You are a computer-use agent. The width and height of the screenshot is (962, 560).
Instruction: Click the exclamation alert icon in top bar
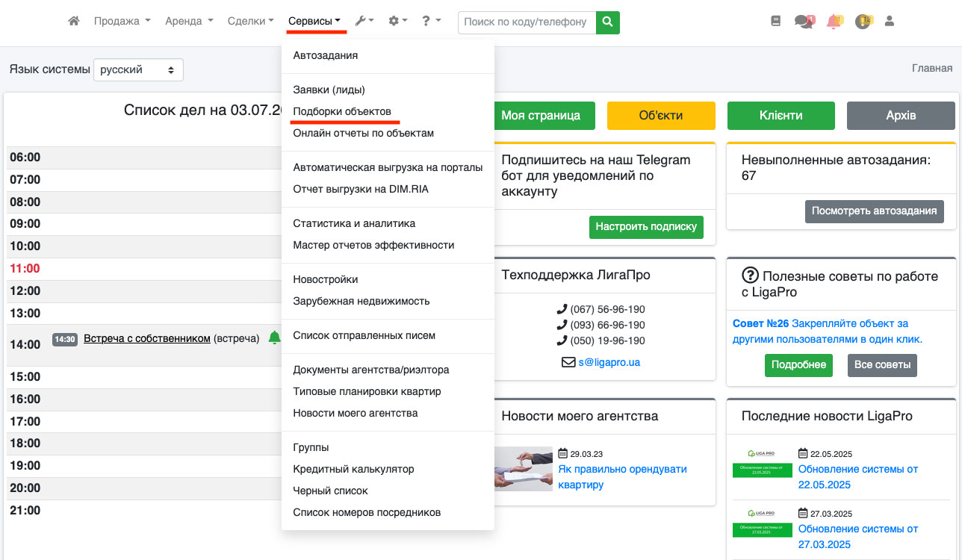[x=863, y=22]
